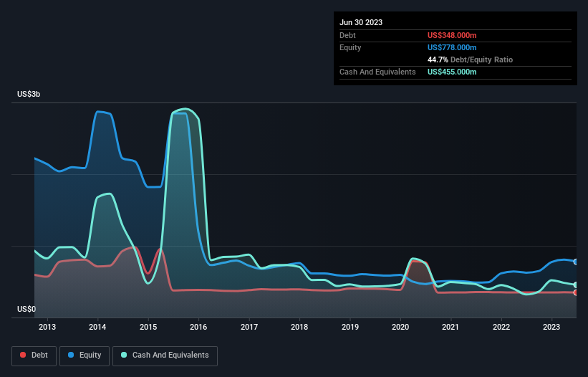Click the 2019 x-axis label

coord(350,327)
